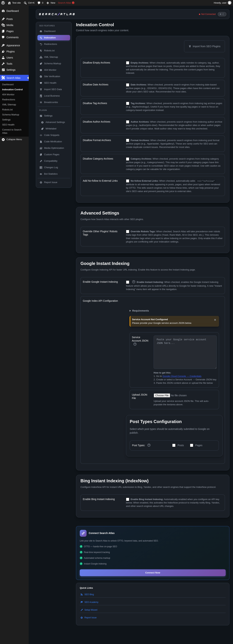The width and height of the screenshot is (233, 644).
Task: Go to Media library menu
Action: (x=14, y=25)
